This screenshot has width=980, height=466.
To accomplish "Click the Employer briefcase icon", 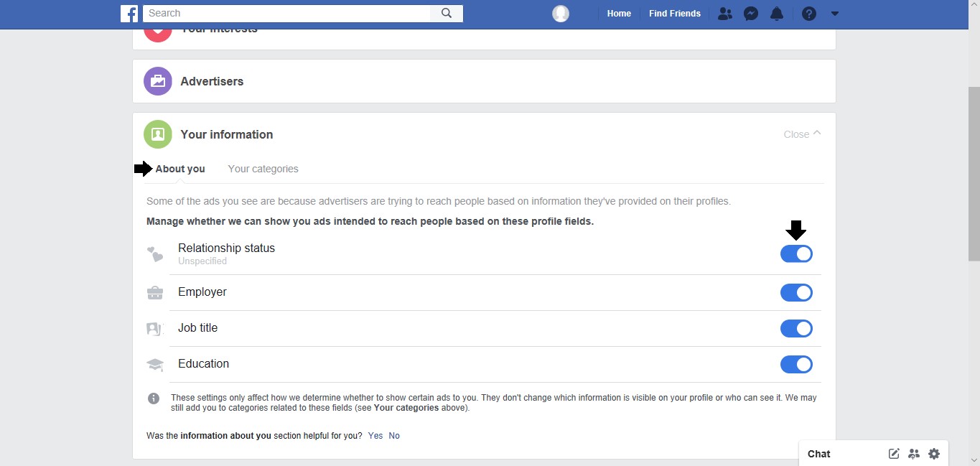I will coord(154,292).
